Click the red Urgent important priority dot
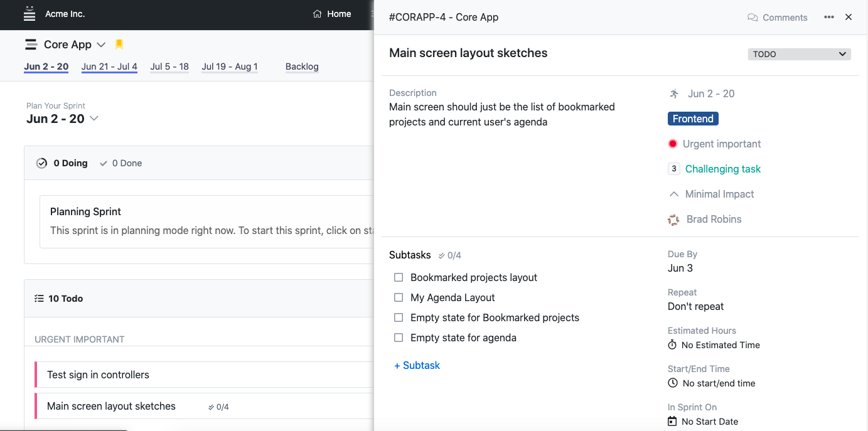Viewport: 868px width, 431px height. point(673,144)
